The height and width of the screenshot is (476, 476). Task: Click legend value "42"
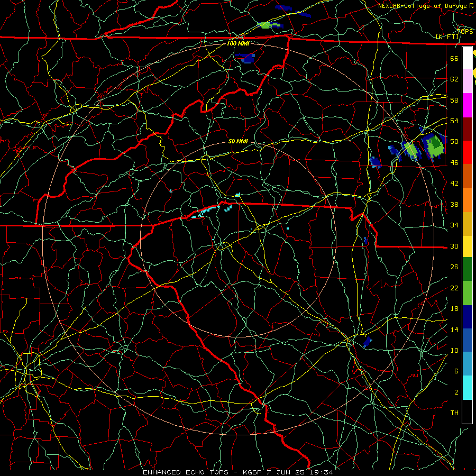tap(454, 183)
